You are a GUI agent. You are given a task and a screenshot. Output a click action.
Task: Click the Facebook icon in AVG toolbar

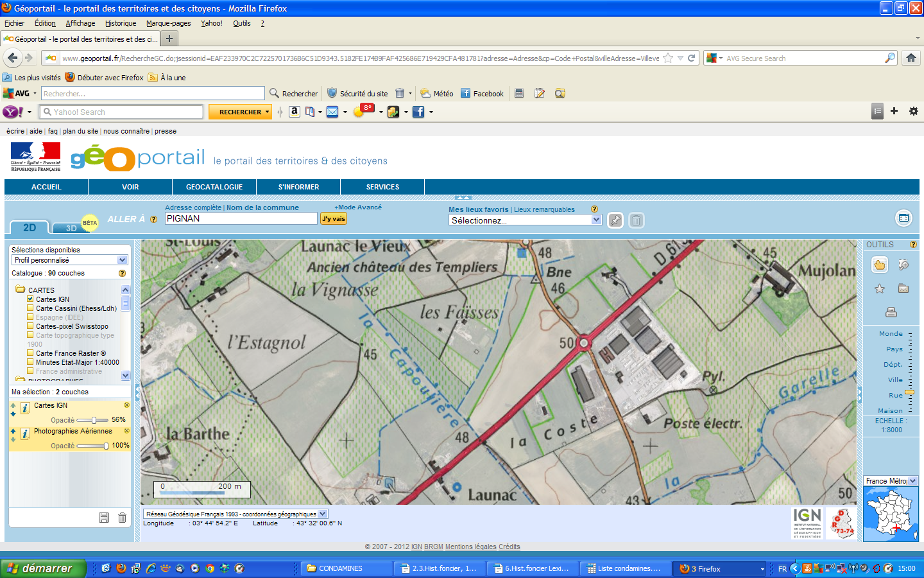[x=466, y=93]
